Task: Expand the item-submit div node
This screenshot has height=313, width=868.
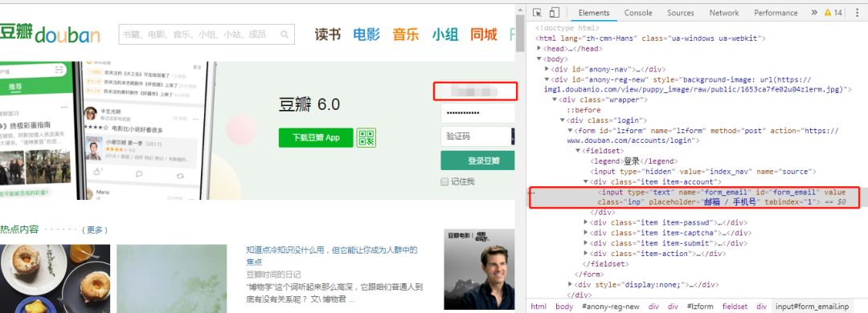Action: [x=586, y=242]
